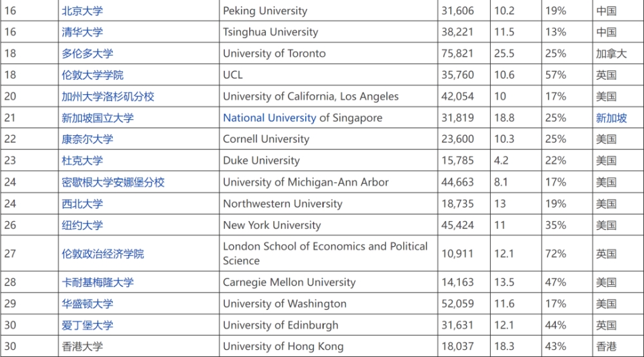
Task: Select the University of Hong Kong cell
Action: tap(328, 346)
